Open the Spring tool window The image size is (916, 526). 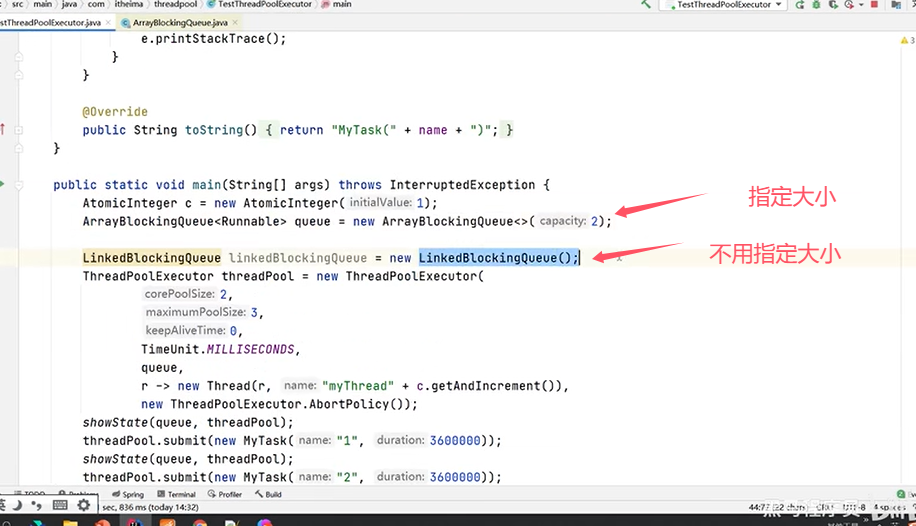point(128,494)
